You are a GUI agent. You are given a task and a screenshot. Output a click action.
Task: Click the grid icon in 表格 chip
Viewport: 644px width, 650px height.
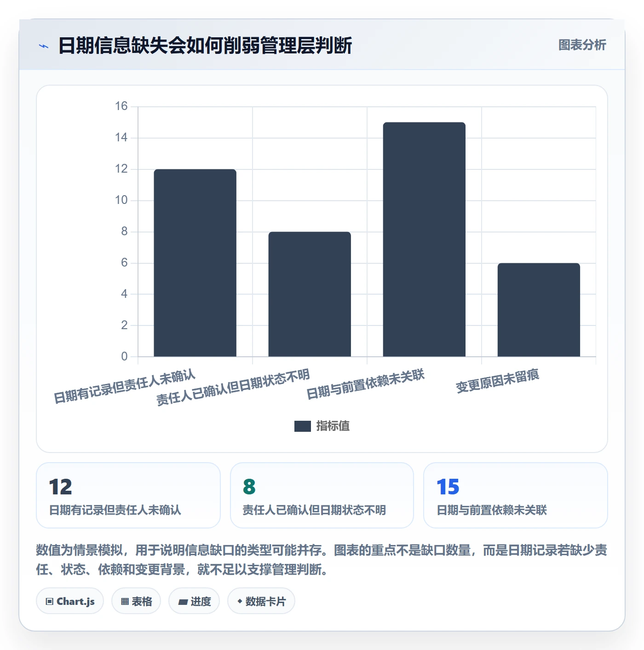[125, 602]
